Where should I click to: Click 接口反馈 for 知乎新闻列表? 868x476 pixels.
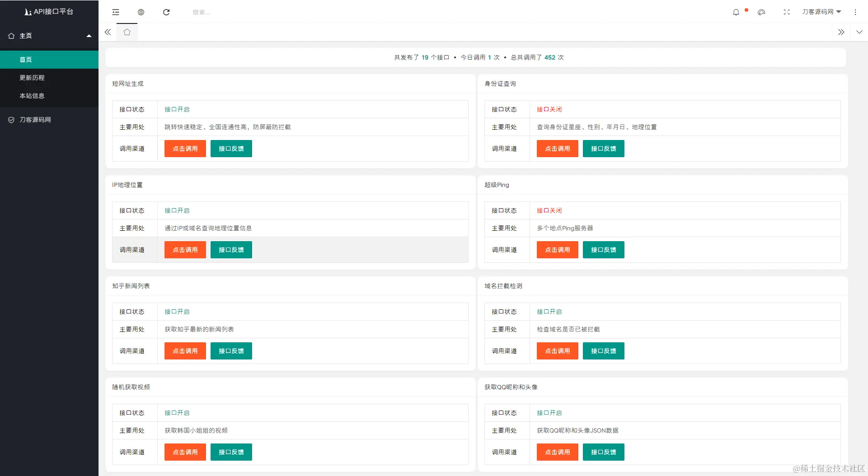(x=231, y=351)
